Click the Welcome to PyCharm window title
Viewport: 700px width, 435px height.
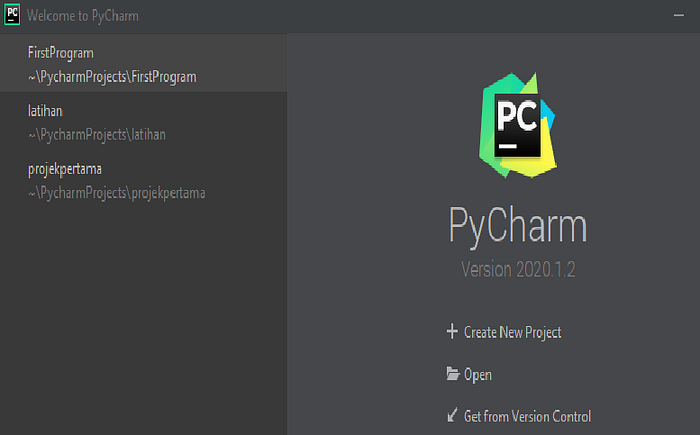tap(83, 16)
